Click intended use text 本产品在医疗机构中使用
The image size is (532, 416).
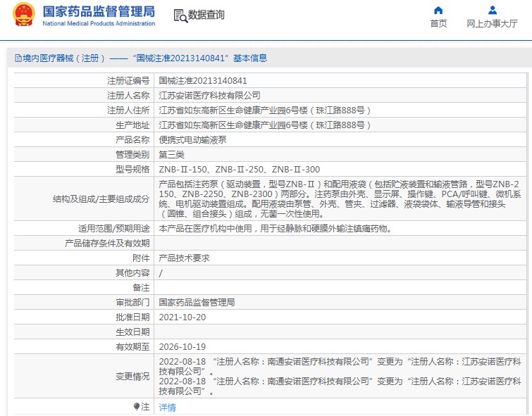[x=205, y=229]
